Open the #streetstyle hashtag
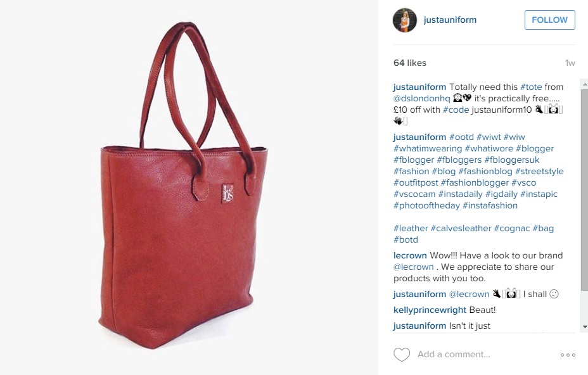 [539, 172]
